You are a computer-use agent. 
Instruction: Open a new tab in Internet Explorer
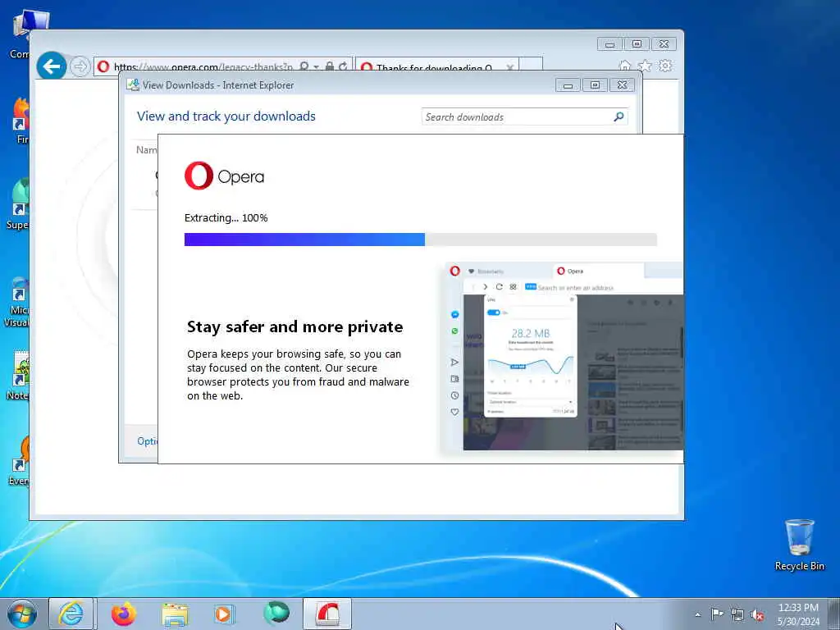point(531,66)
